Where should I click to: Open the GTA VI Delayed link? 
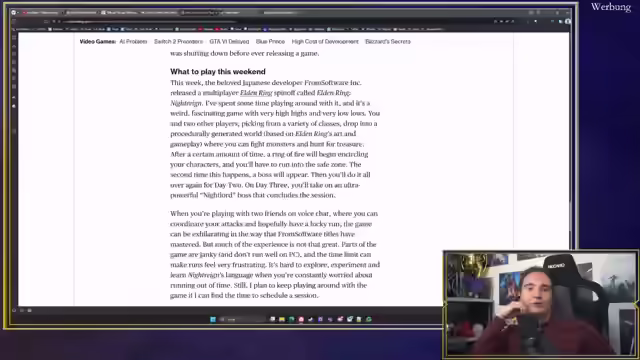click(x=229, y=42)
